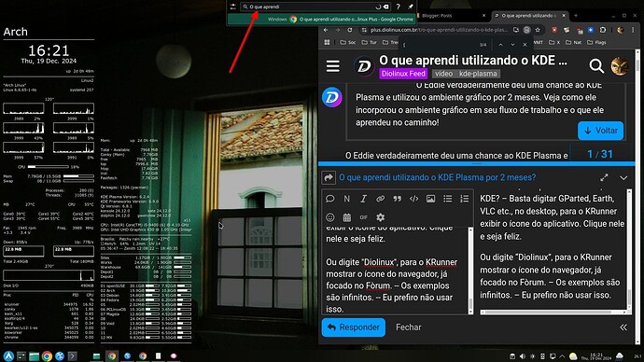Go to next find-in-page match
The image size is (644, 362).
click(512, 45)
